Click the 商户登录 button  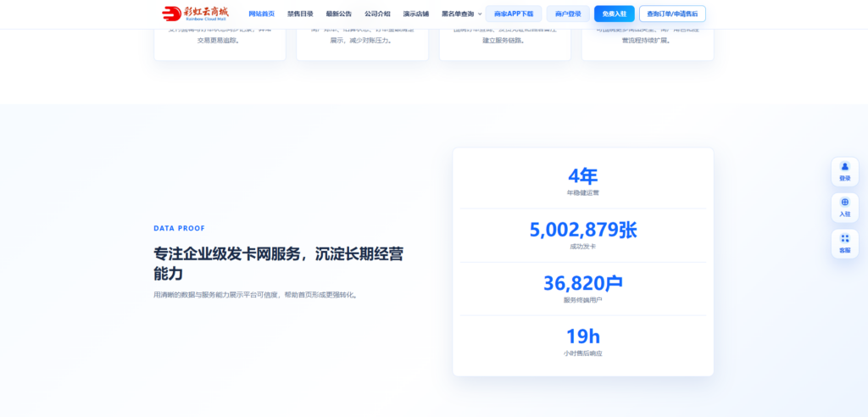click(x=568, y=14)
